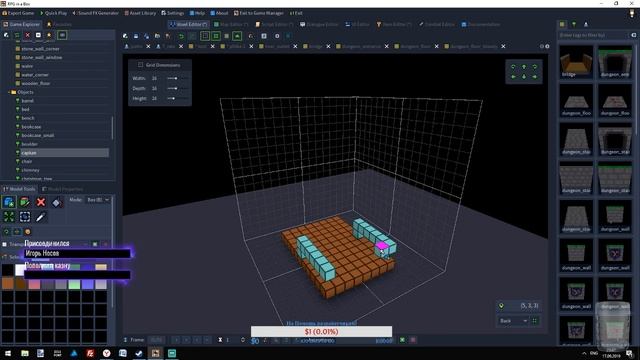Open the Sound FX Generator

click(96, 13)
